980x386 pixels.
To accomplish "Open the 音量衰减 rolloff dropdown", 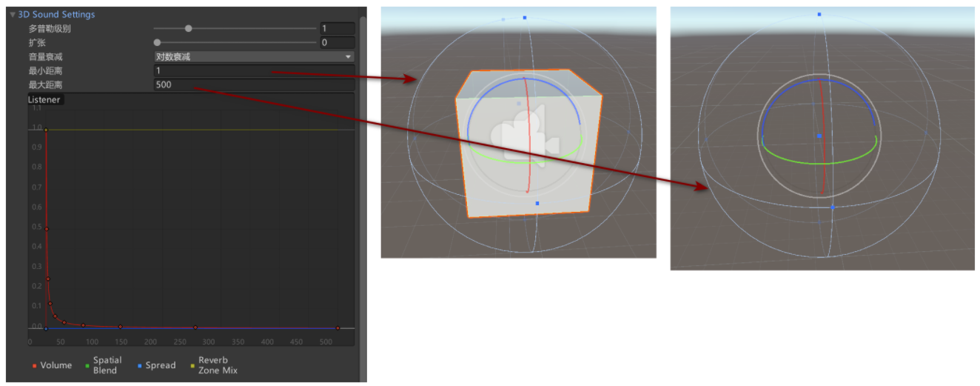I will pos(254,56).
